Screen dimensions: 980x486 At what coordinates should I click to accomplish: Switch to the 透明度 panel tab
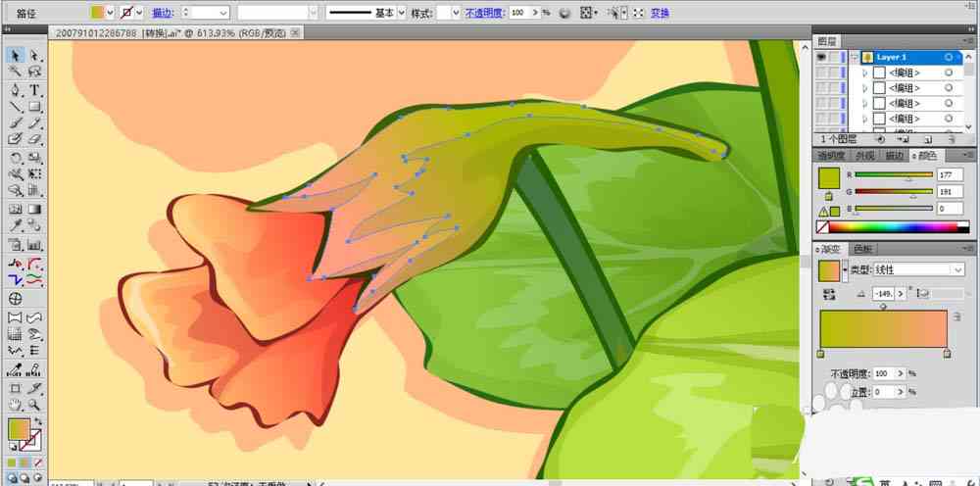point(832,155)
